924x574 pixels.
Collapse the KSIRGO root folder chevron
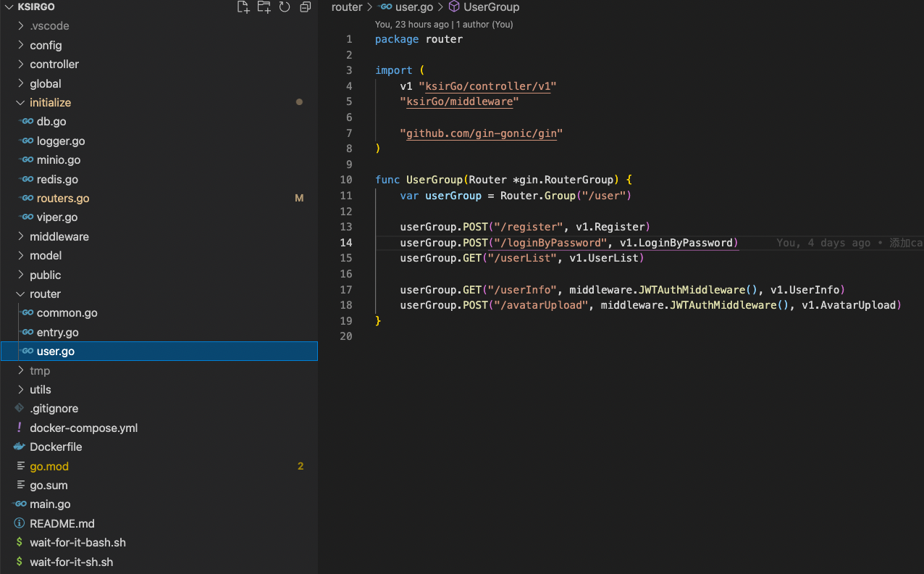point(10,7)
